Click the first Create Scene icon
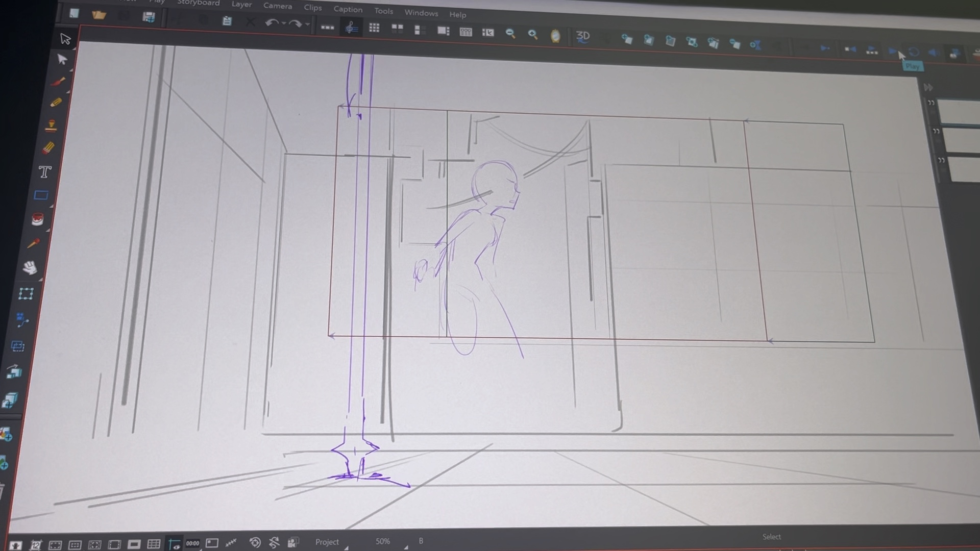Screen dimensions: 980x551 (627, 39)
